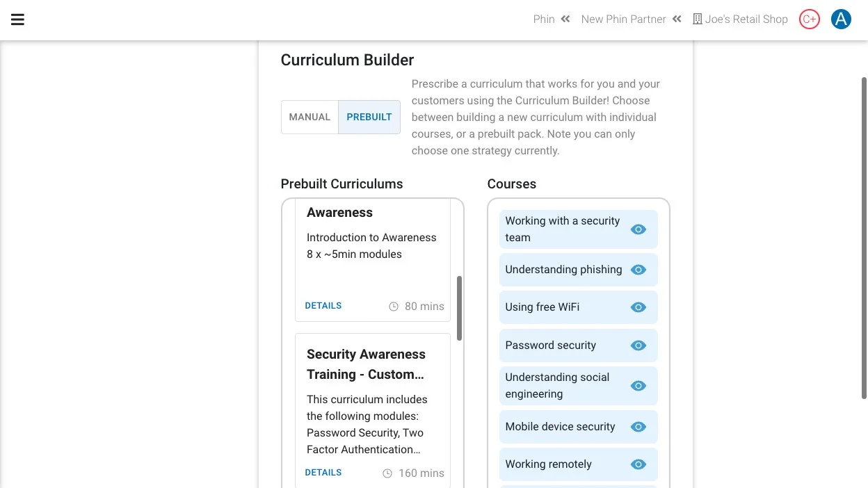The width and height of the screenshot is (868, 488).
Task: Click the double chevron after New Phin Partner
Action: [677, 19]
